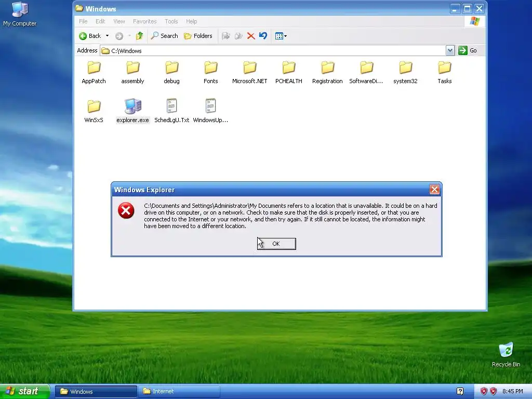The image size is (532, 399).
Task: Click OK in the error dialog
Action: 276,244
